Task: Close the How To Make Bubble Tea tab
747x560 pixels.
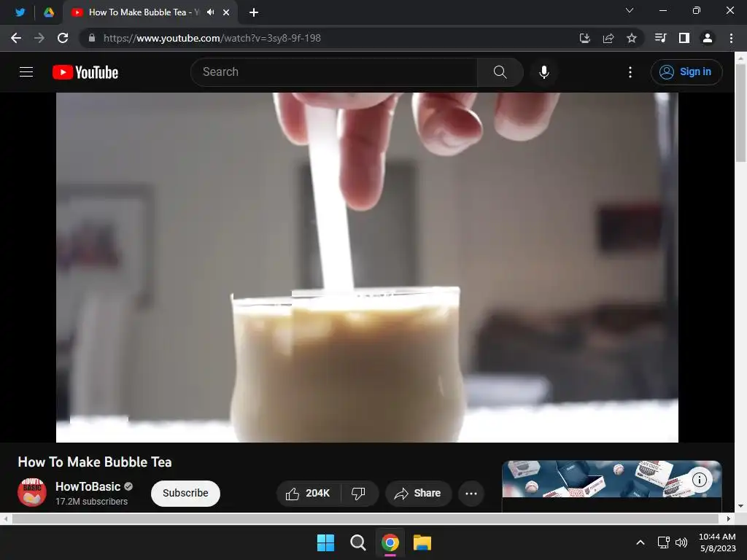Action: coord(226,12)
